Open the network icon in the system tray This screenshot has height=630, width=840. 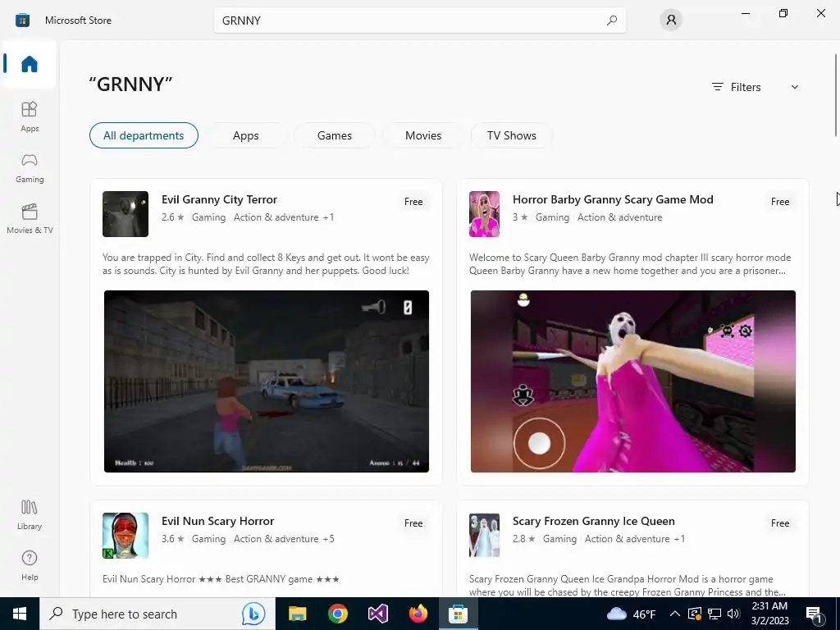click(x=714, y=614)
